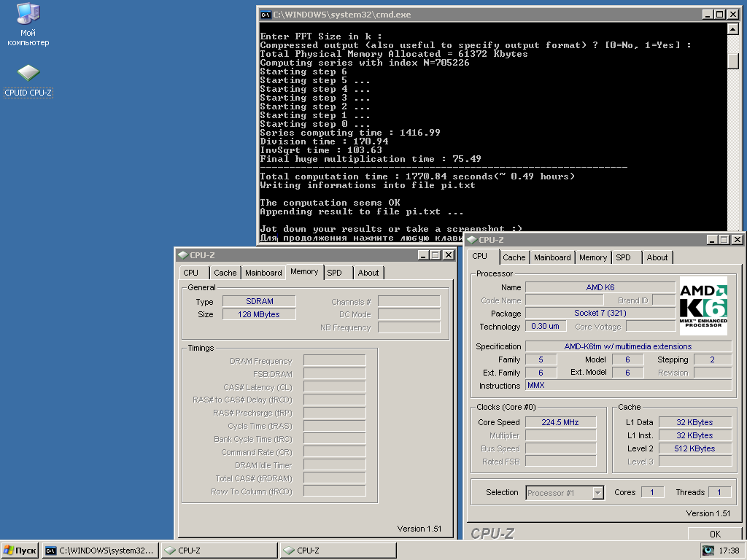This screenshot has height=560, width=747.
Task: Click the Level 2 512 KBytes value
Action: click(694, 448)
